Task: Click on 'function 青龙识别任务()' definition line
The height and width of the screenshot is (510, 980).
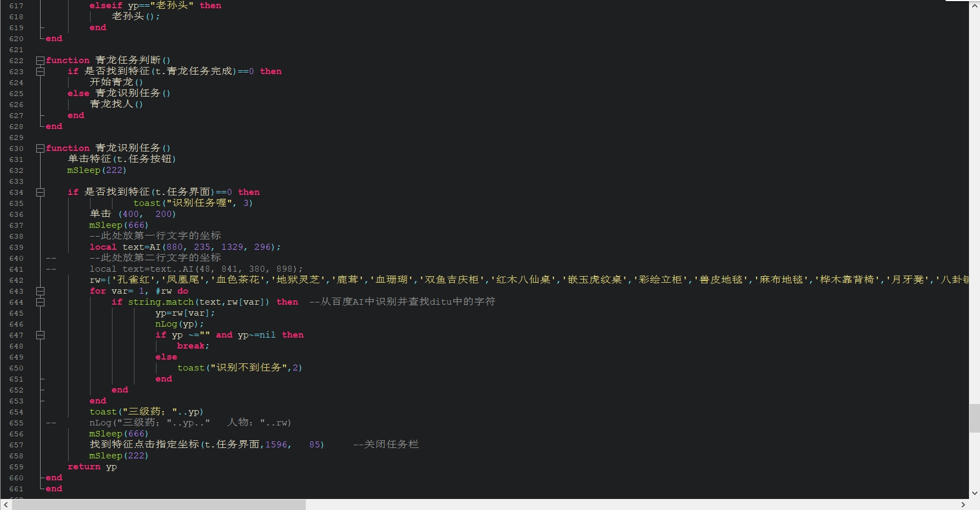Action: 108,148
